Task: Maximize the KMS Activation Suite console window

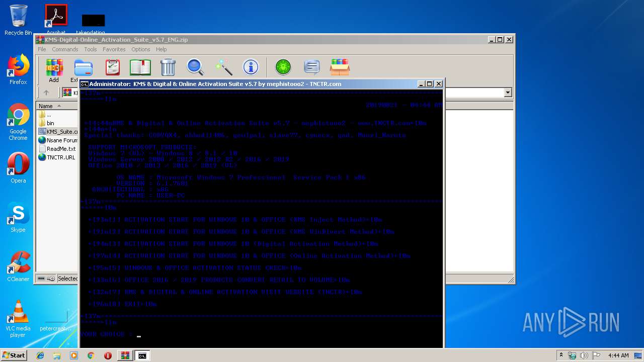Action: 429,84
